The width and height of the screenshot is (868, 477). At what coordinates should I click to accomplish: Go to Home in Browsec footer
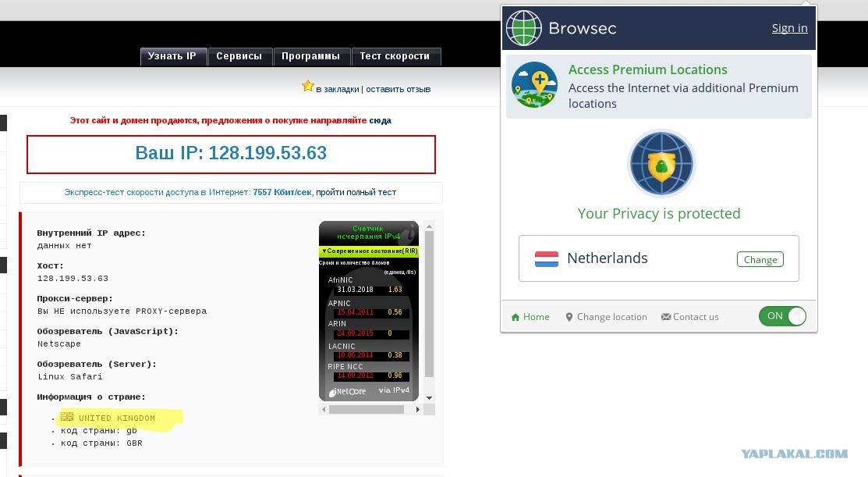530,317
